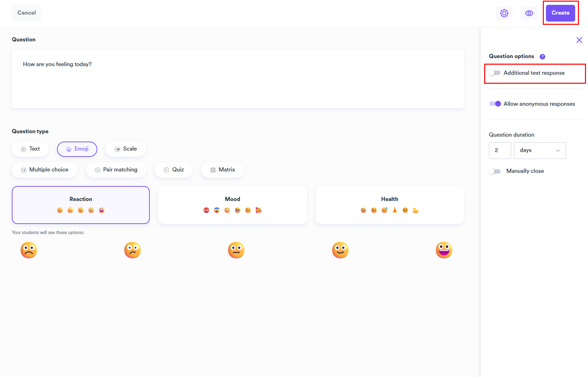Open settings gear icon in header
Viewport: 588px width, 377px height.
pos(504,13)
